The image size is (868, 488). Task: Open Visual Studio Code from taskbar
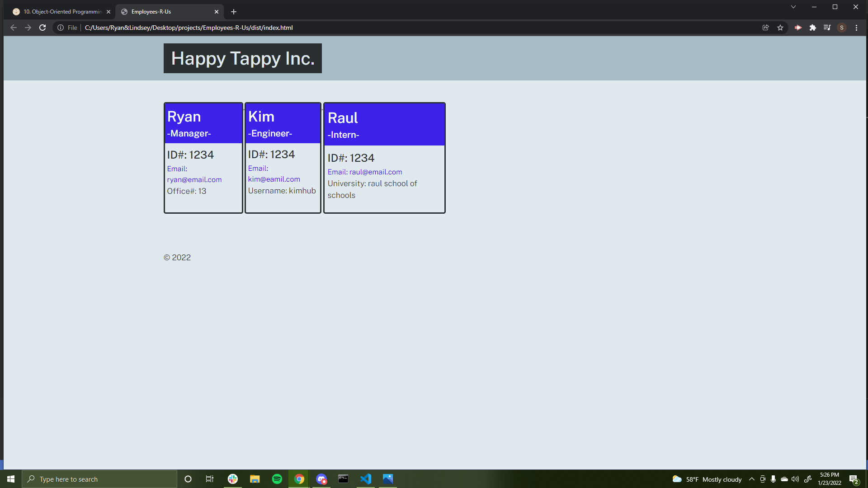365,479
